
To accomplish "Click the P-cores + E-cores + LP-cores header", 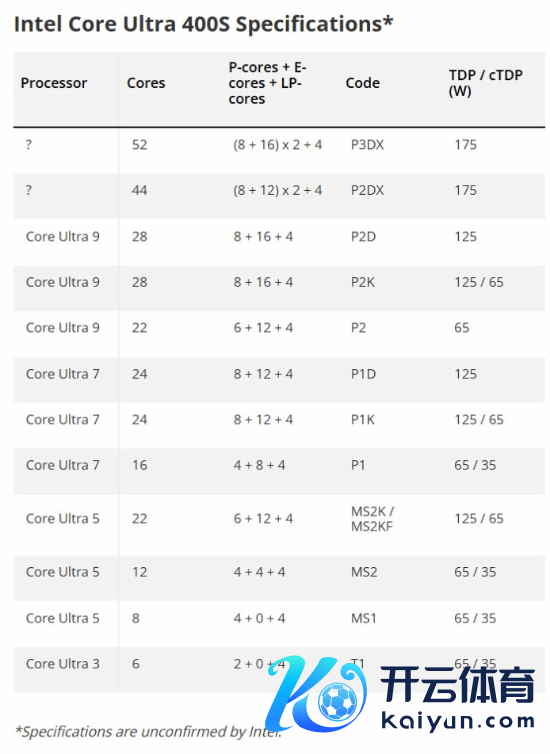I will tap(267, 83).
